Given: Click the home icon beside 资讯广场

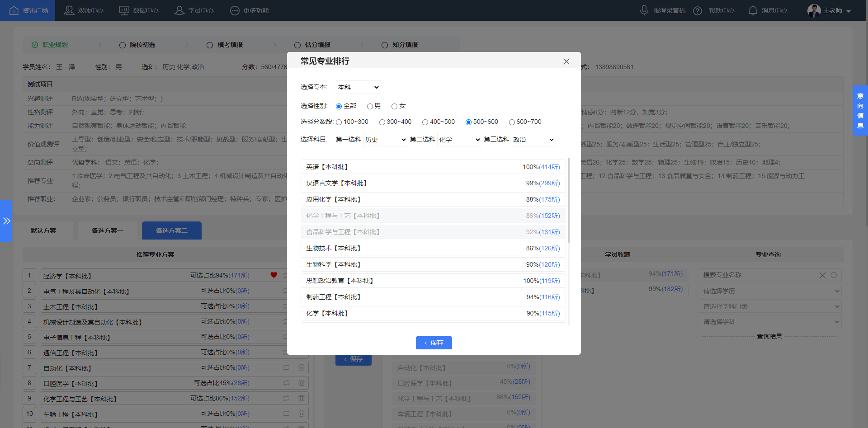Looking at the screenshot, I should point(14,10).
